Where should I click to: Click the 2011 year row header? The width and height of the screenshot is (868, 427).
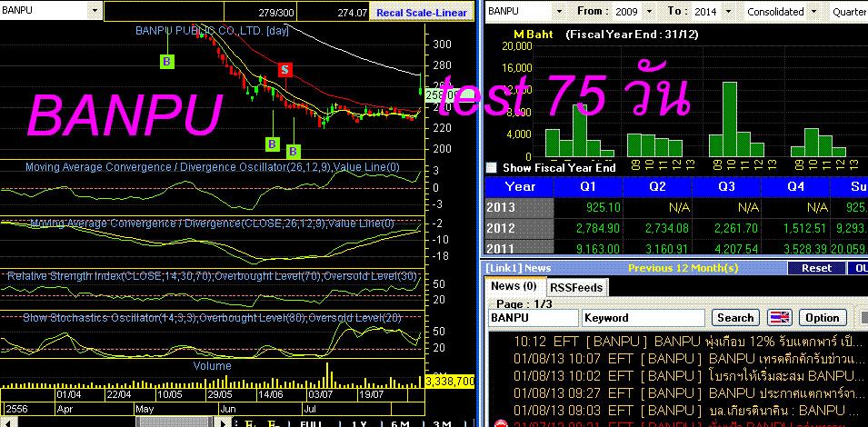coord(519,248)
